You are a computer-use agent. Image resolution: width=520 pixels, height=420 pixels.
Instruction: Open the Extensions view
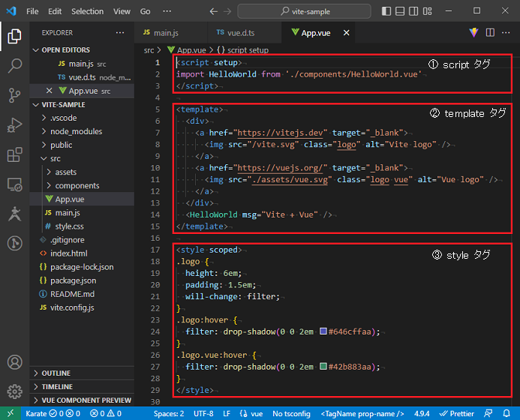pyautogui.click(x=14, y=154)
